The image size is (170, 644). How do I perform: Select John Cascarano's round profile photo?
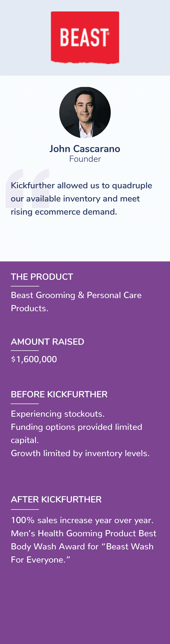coord(85,112)
